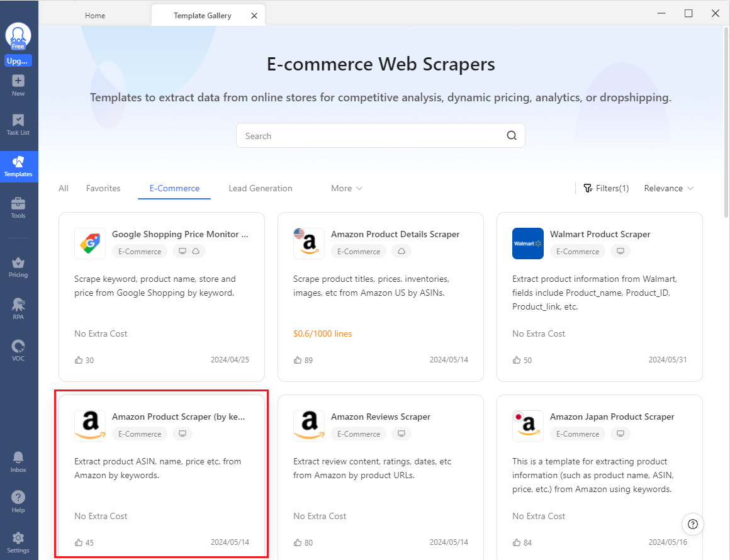This screenshot has height=560, width=730.
Task: Click the $0.6/1000 lines price text
Action: [323, 333]
